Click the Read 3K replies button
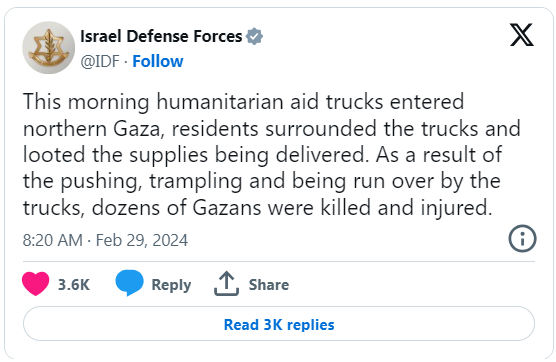The image size is (556, 362). click(279, 324)
